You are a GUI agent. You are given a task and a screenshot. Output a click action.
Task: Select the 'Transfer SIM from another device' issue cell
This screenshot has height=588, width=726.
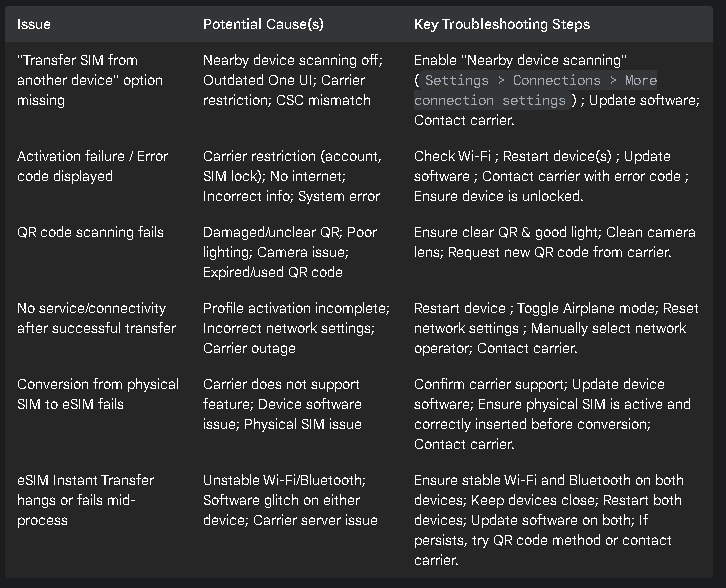[x=90, y=80]
